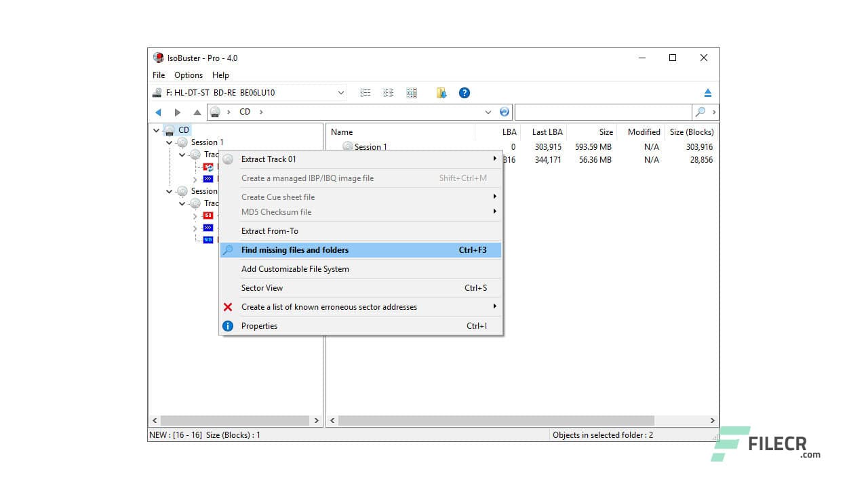Open the Extract File(s) folder icon
Screen dimensions: 868x488
441,93
